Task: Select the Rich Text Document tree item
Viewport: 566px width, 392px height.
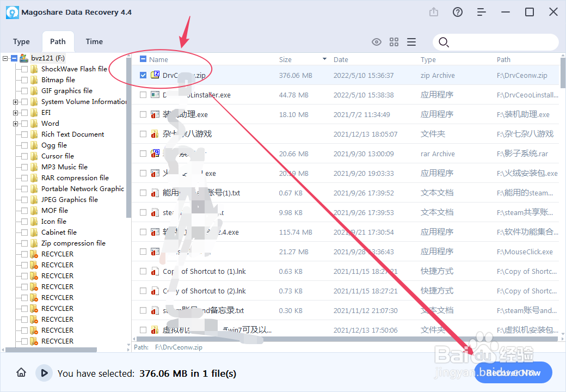Action: click(72, 134)
